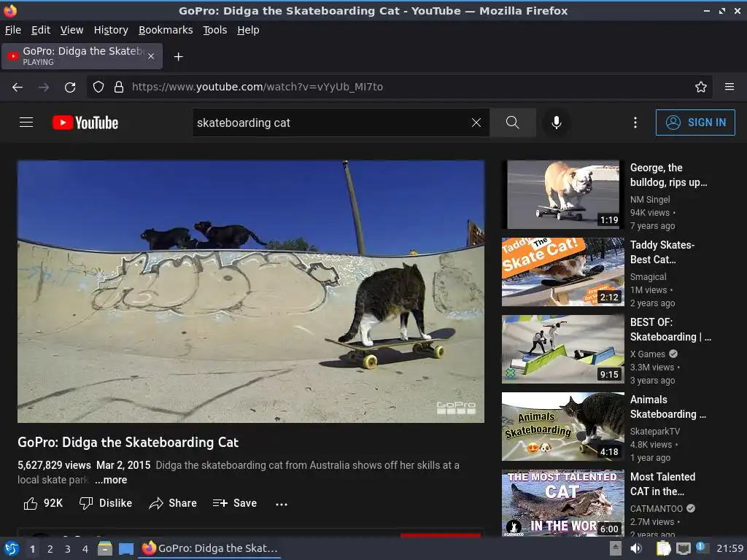Open BEST OF: Skateboarding title link
The height and width of the screenshot is (560, 747).
tap(670, 330)
